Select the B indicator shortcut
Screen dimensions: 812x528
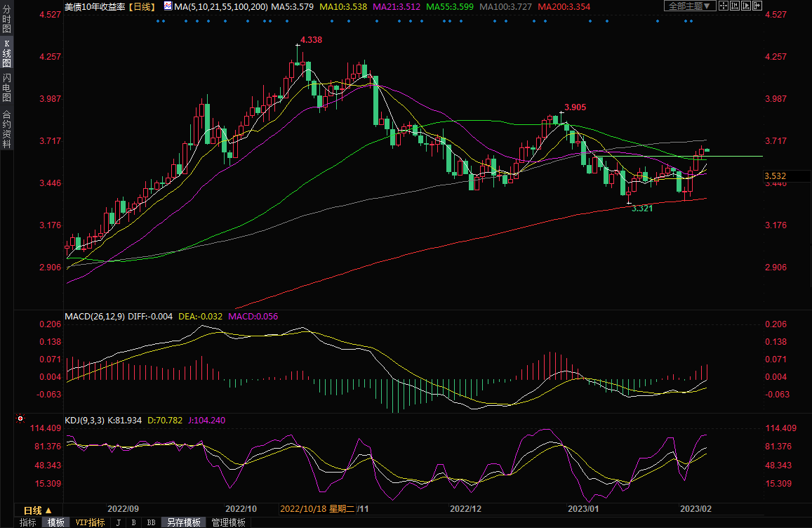pyautogui.click(x=133, y=522)
